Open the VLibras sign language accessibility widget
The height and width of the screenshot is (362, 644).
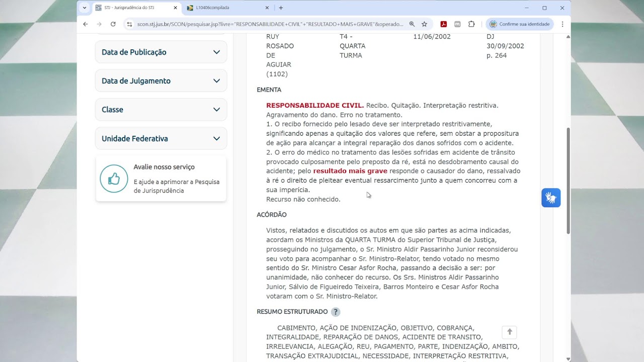pos(551,198)
